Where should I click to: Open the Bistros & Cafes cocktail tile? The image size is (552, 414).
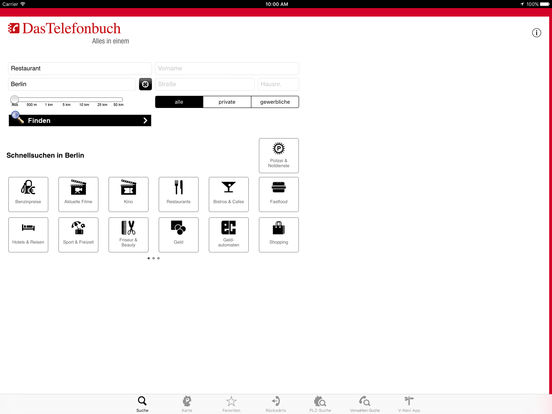(x=228, y=194)
